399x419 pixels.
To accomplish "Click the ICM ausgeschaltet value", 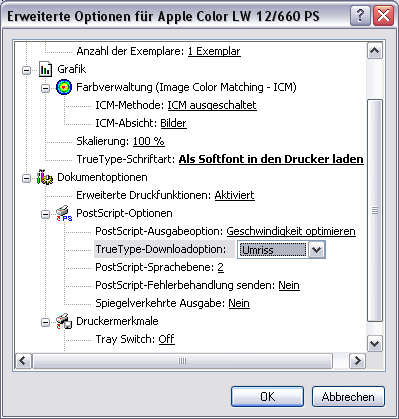I will [x=212, y=105].
